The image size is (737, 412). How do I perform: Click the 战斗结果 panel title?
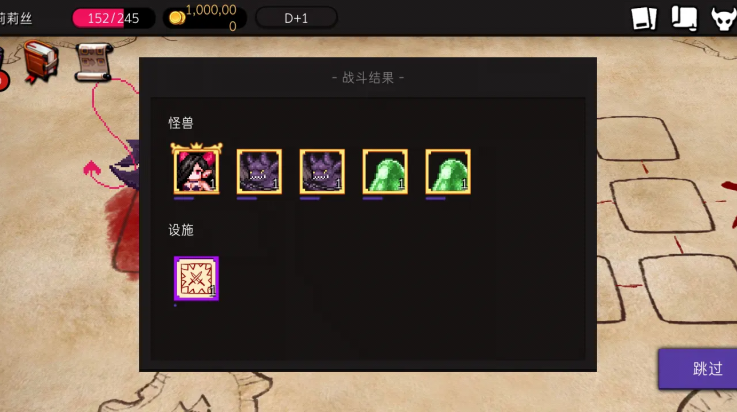(x=368, y=78)
